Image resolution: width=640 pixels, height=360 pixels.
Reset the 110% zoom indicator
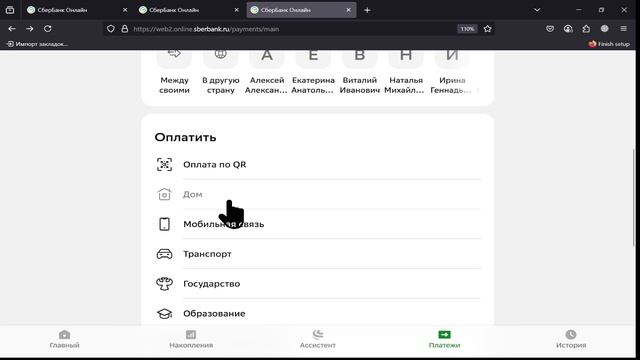467,29
